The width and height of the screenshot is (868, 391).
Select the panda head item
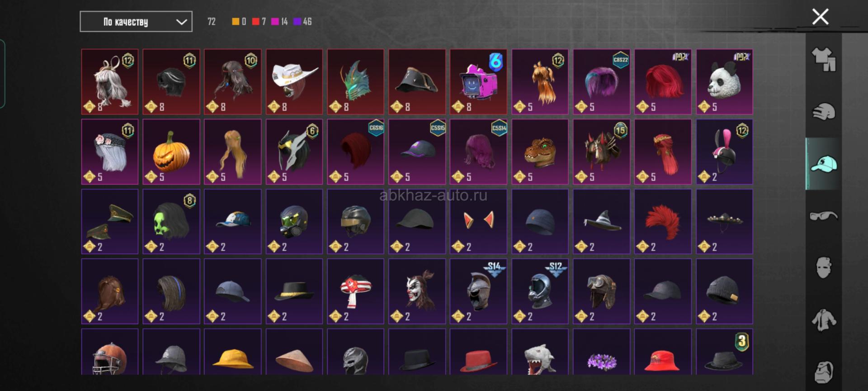[724, 82]
